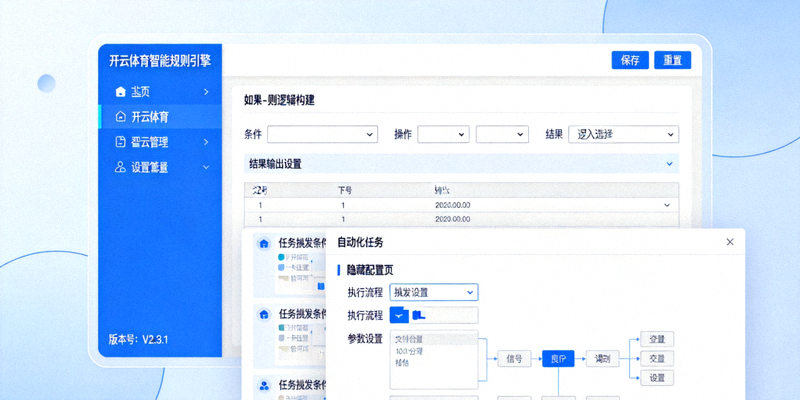Click the outlined house icon beside 开云体育
This screenshot has height=400, width=800.
120,117
